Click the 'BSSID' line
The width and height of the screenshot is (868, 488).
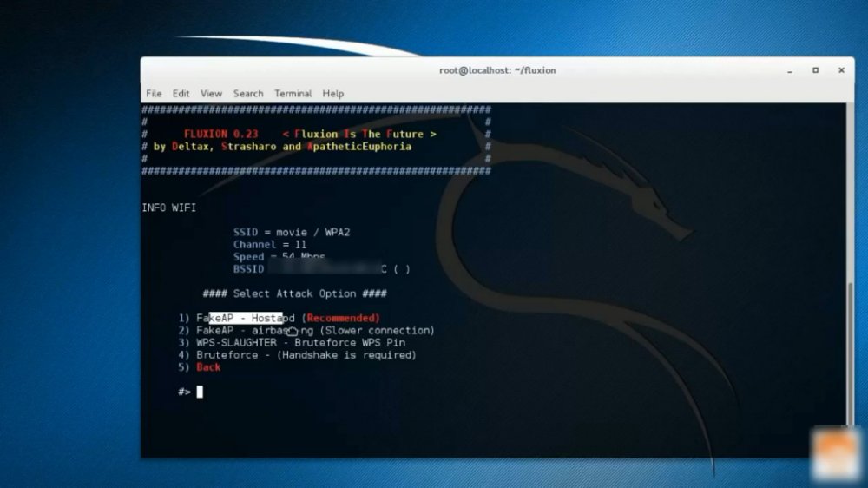click(322, 269)
